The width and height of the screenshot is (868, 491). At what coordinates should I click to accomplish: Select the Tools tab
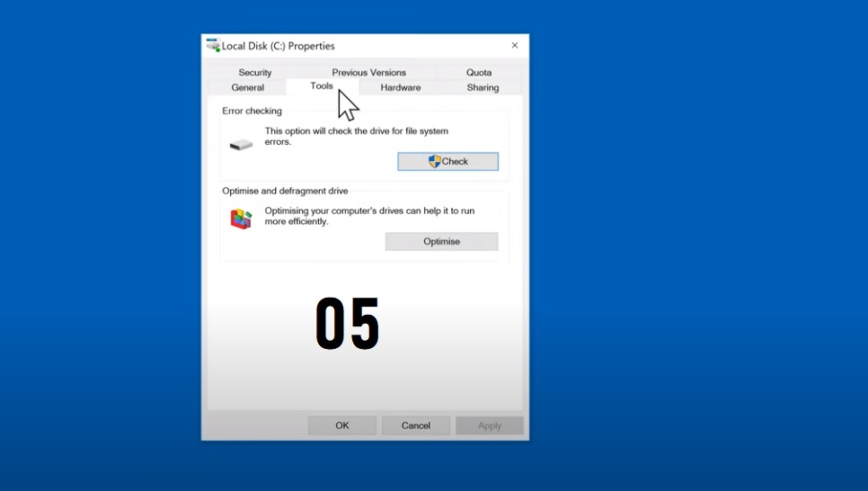tap(322, 86)
